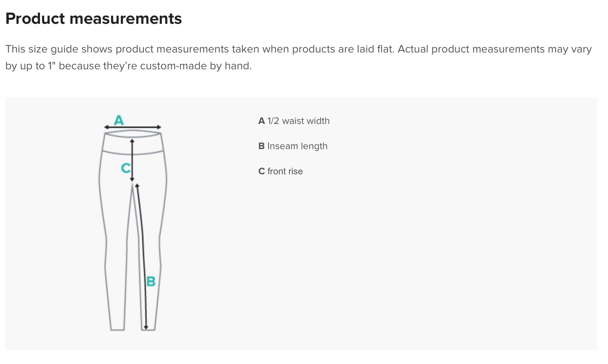Viewport: 608px width, 364px height.
Task: Click the teal letter B on the leggings
Action: point(151,281)
